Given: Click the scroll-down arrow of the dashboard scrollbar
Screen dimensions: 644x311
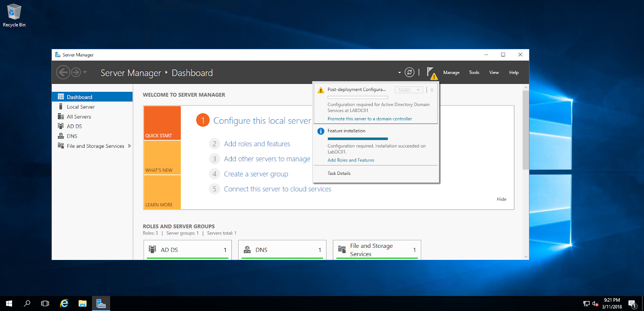Looking at the screenshot, I should click(526, 257).
